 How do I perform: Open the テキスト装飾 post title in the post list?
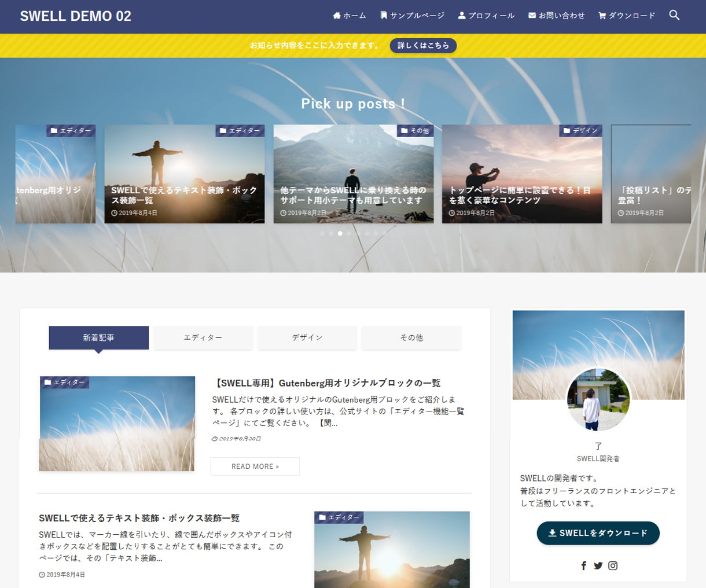coord(139,518)
